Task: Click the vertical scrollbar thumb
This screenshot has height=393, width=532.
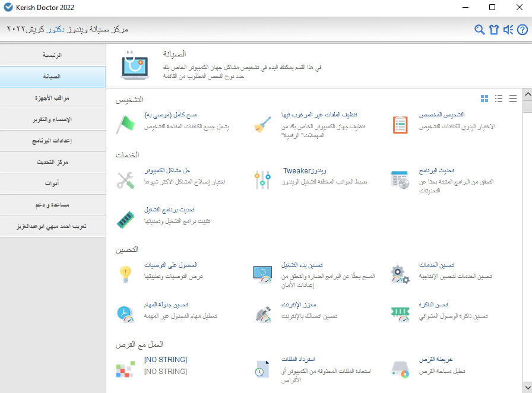Action: [528, 106]
